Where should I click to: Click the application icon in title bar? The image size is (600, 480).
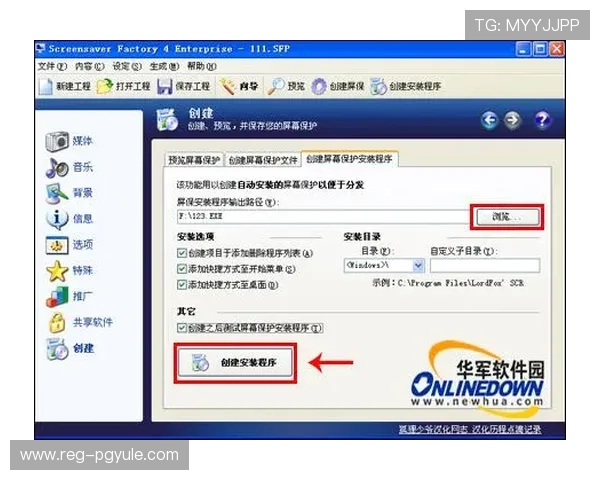[41, 48]
